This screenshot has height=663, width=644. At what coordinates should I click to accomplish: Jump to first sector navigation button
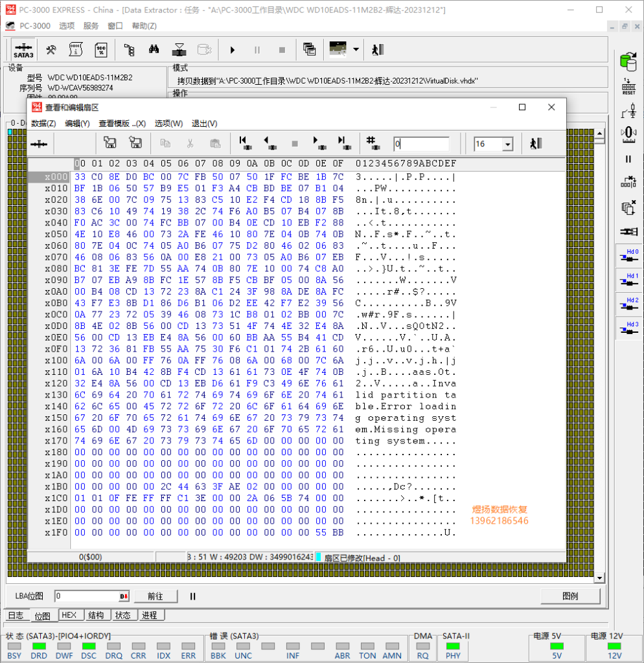point(244,143)
